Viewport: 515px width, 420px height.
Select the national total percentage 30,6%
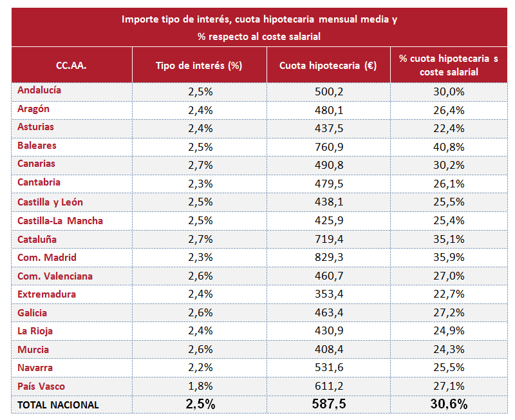pyautogui.click(x=449, y=405)
